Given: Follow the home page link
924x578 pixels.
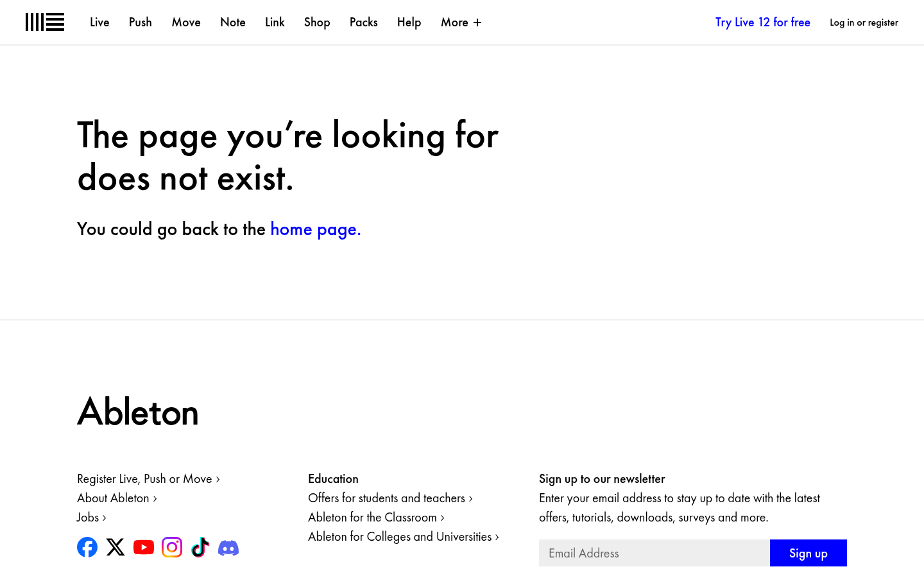Looking at the screenshot, I should point(315,229).
